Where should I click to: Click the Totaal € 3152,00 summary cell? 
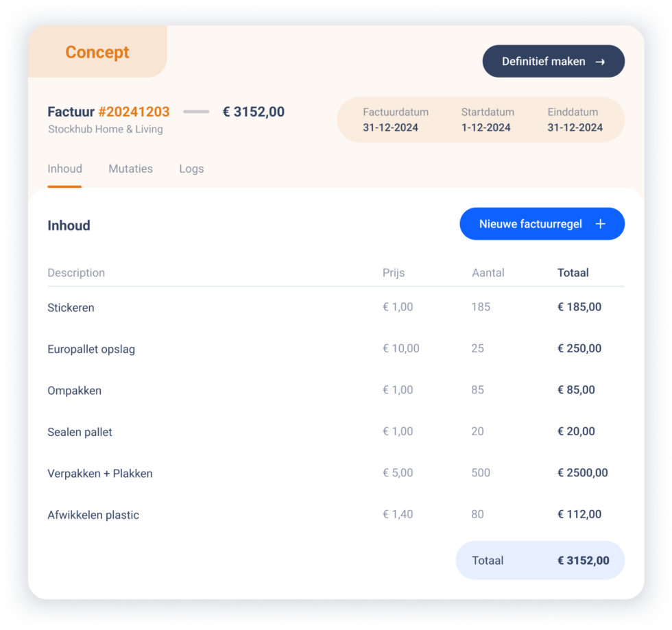[540, 560]
